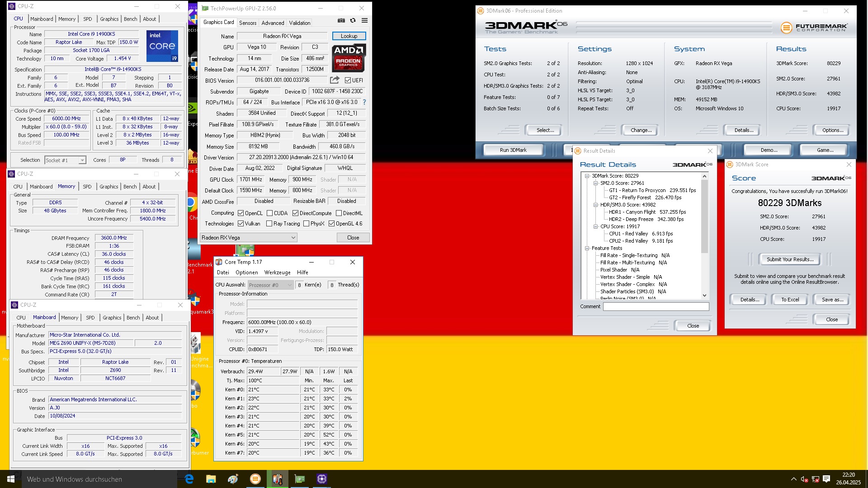Click Run 3DMark button

(513, 150)
